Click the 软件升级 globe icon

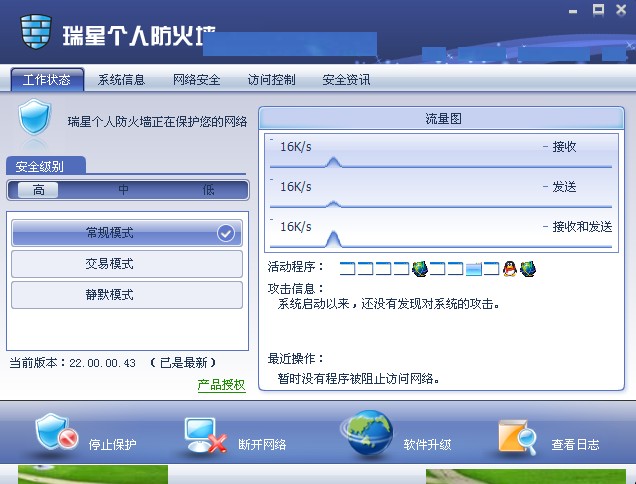[x=367, y=434]
